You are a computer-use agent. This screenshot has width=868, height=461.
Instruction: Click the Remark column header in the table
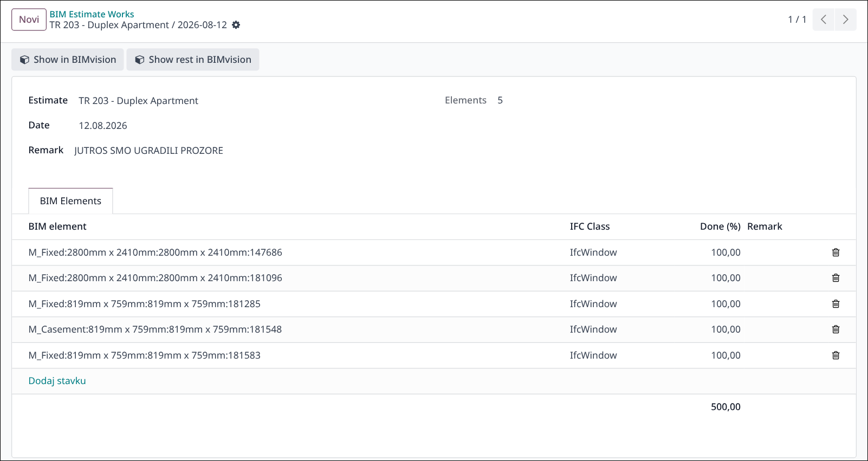point(765,226)
